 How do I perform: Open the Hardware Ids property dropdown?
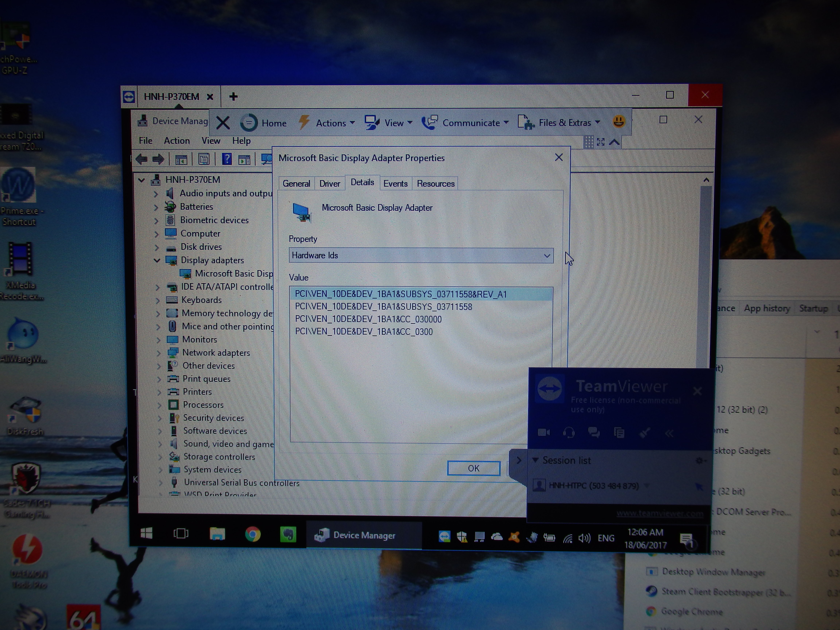547,256
